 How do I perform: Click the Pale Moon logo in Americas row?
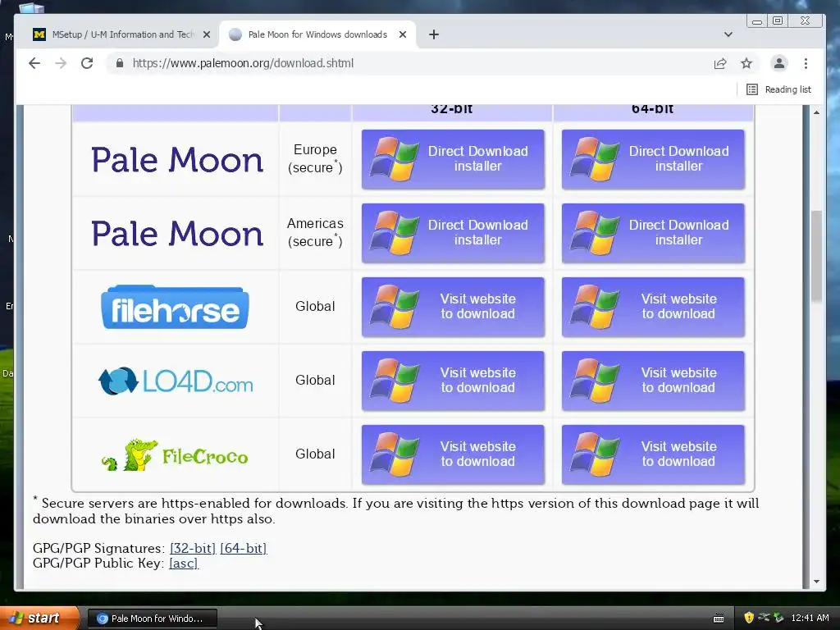pos(177,234)
